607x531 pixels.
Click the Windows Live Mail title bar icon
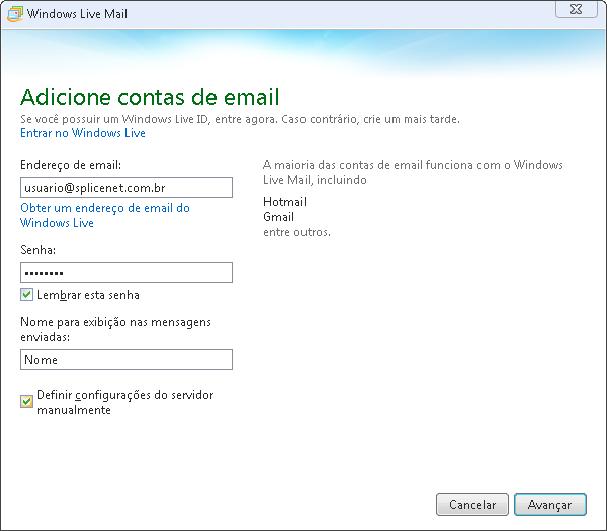tap(15, 14)
